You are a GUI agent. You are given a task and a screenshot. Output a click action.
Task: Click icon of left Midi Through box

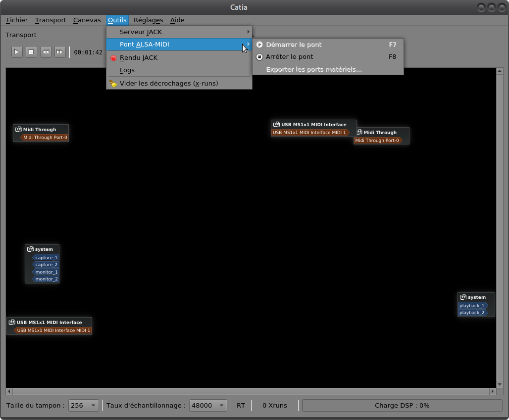[18, 129]
